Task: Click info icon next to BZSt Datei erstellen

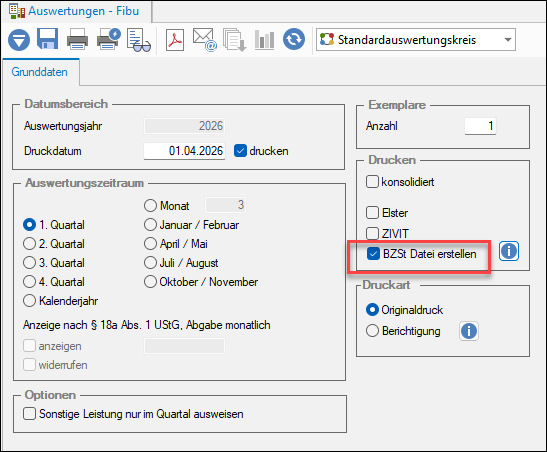Action: pos(509,251)
